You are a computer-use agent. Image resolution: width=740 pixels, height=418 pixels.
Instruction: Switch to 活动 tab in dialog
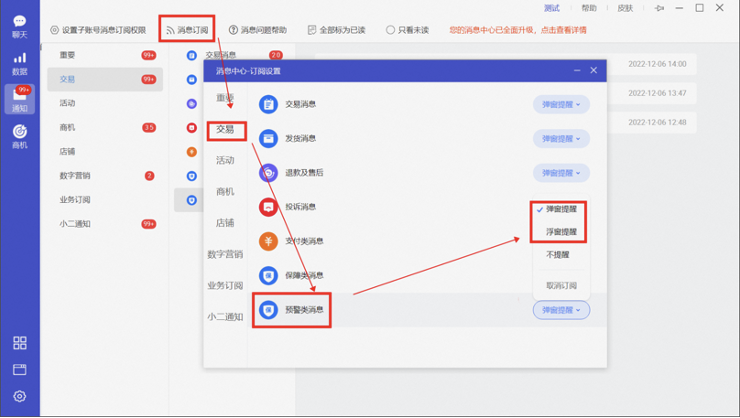225,160
